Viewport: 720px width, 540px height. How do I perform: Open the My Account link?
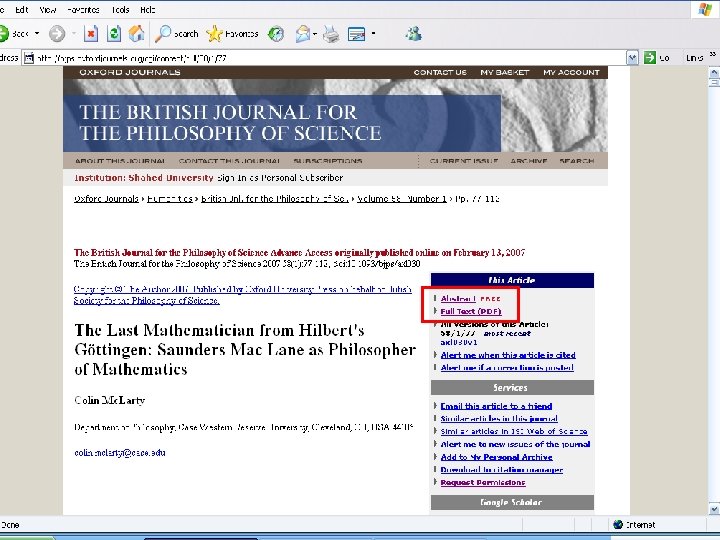pyautogui.click(x=571, y=72)
